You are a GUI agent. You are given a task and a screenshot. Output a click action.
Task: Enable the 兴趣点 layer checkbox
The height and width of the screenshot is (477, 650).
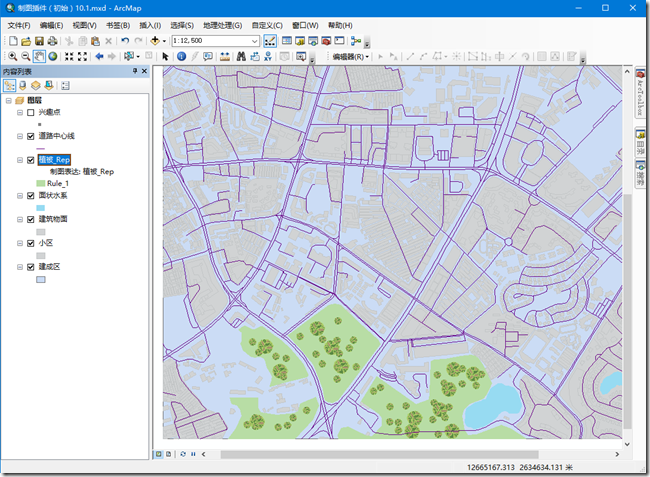pos(30,112)
